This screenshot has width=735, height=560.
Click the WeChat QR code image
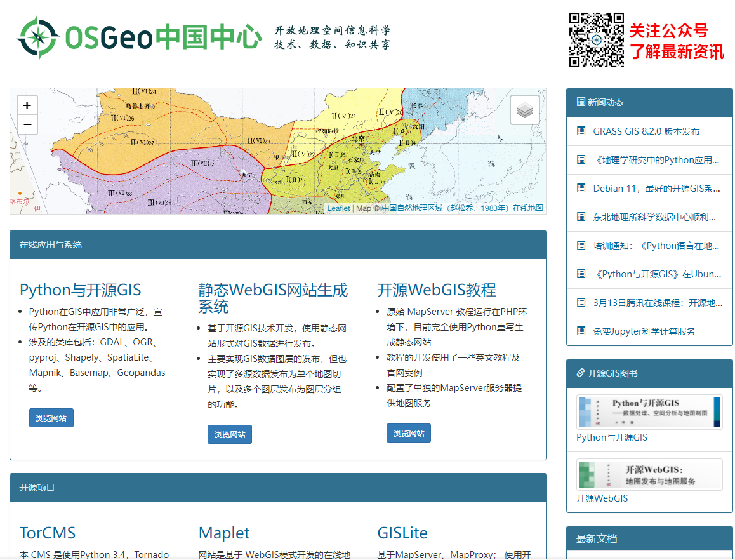pyautogui.click(x=596, y=39)
